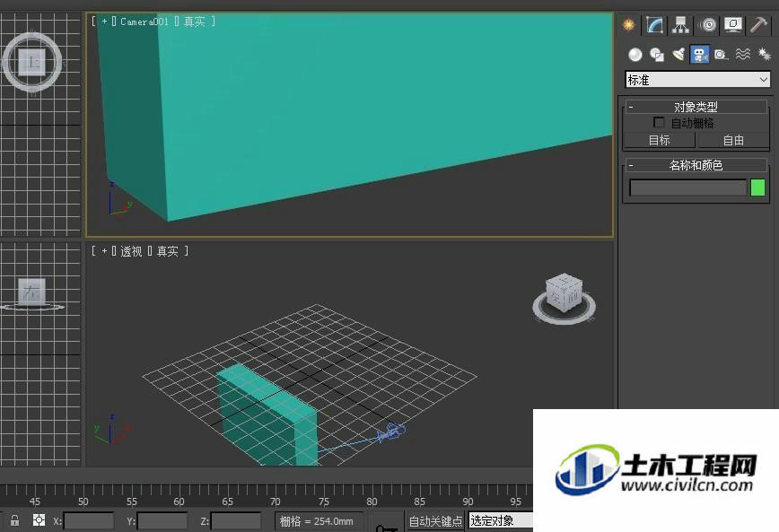
Task: Toggle the 自动关键点 button
Action: point(435,521)
